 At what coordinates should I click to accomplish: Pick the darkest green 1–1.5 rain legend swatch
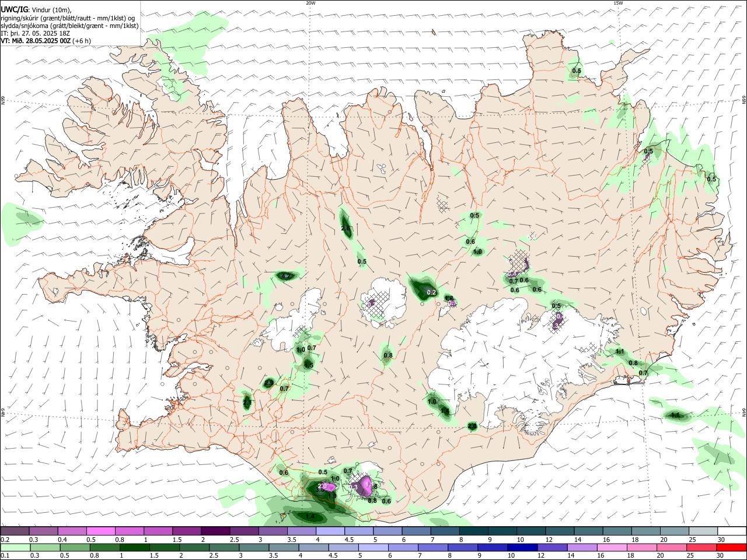pos(134,547)
